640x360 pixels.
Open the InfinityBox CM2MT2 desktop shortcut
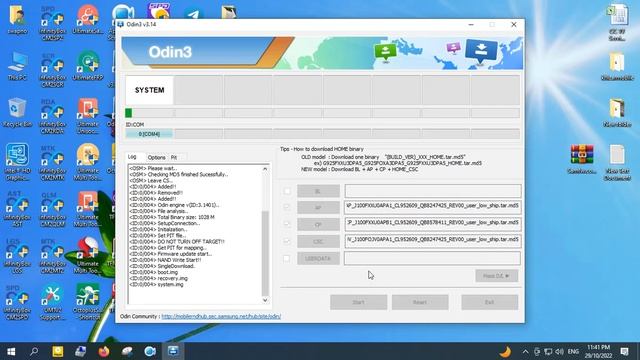53,256
